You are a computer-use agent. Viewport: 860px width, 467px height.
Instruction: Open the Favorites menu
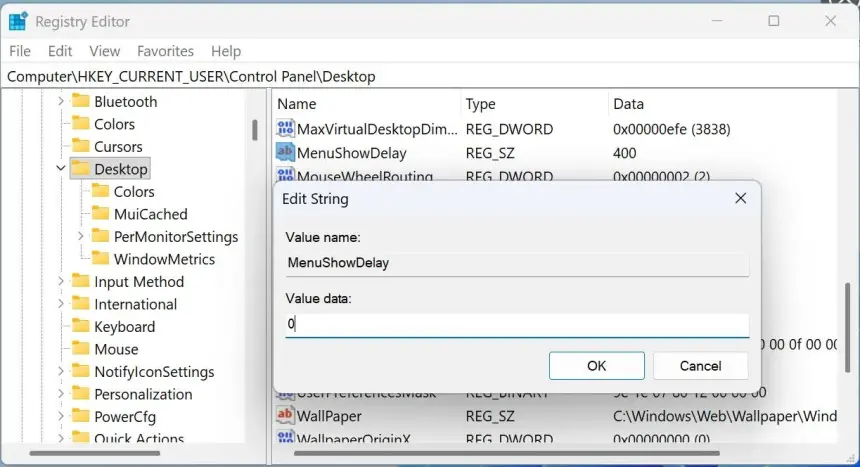point(165,51)
